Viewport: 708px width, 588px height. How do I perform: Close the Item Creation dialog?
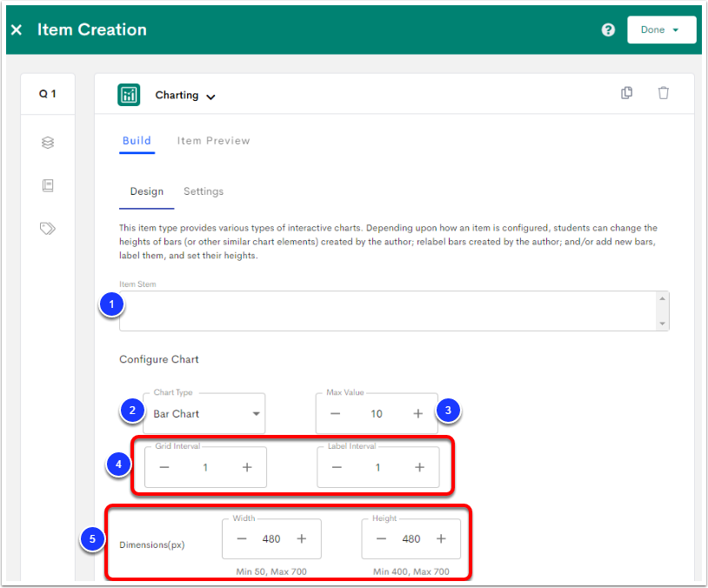coord(17,30)
